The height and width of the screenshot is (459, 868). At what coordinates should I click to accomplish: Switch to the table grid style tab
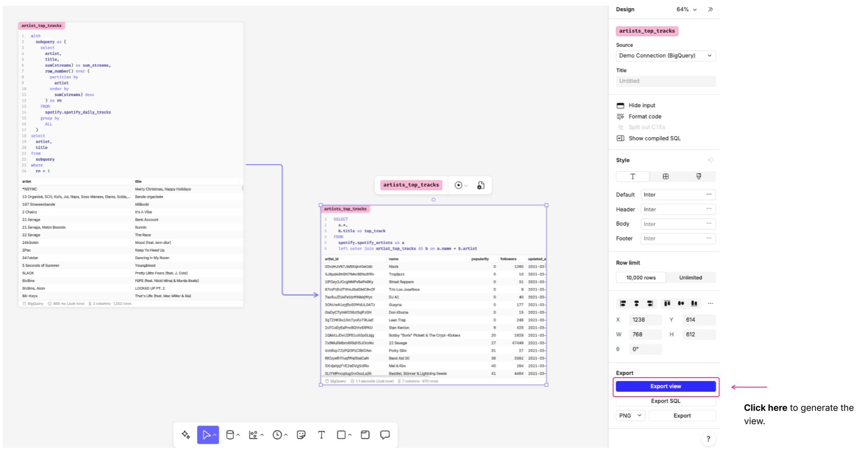[x=666, y=177]
